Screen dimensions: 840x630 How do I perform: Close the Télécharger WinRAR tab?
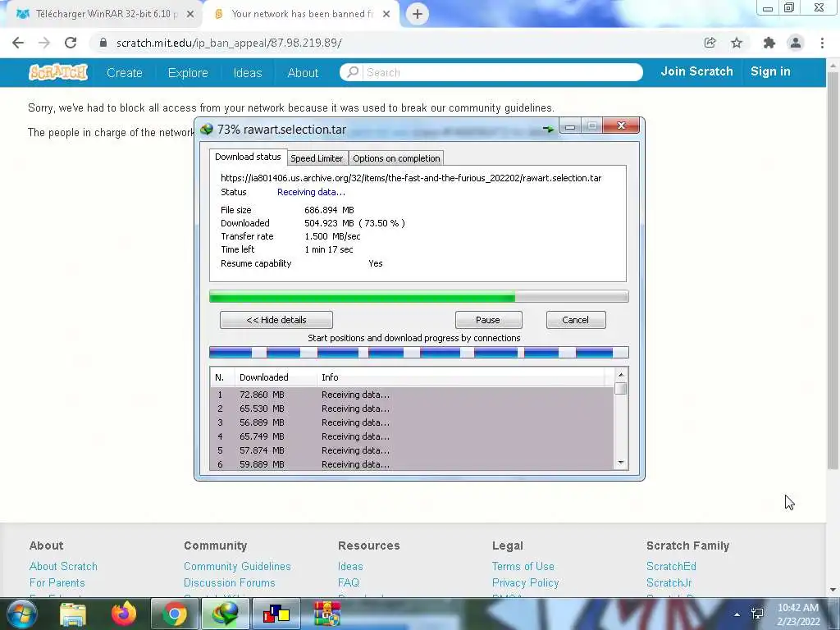(x=190, y=14)
